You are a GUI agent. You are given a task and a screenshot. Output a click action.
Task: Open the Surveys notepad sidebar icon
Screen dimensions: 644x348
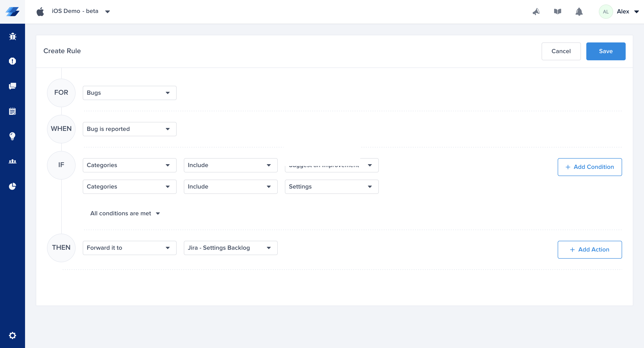(x=13, y=111)
